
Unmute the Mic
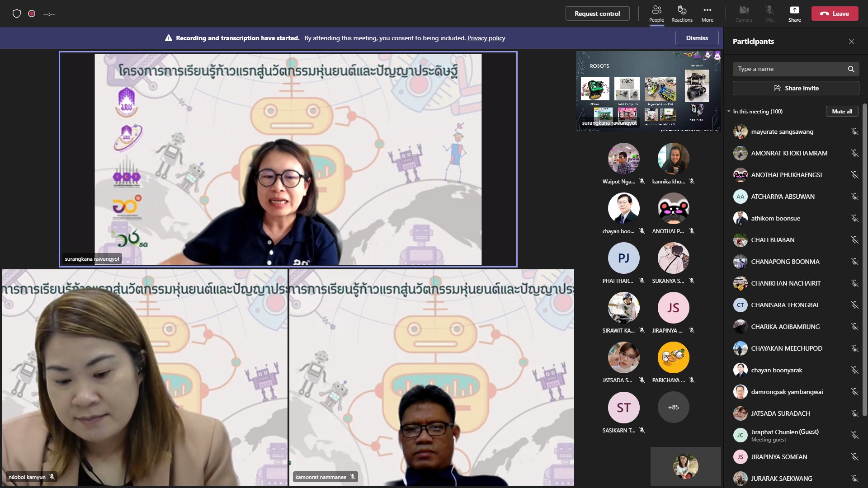(769, 14)
